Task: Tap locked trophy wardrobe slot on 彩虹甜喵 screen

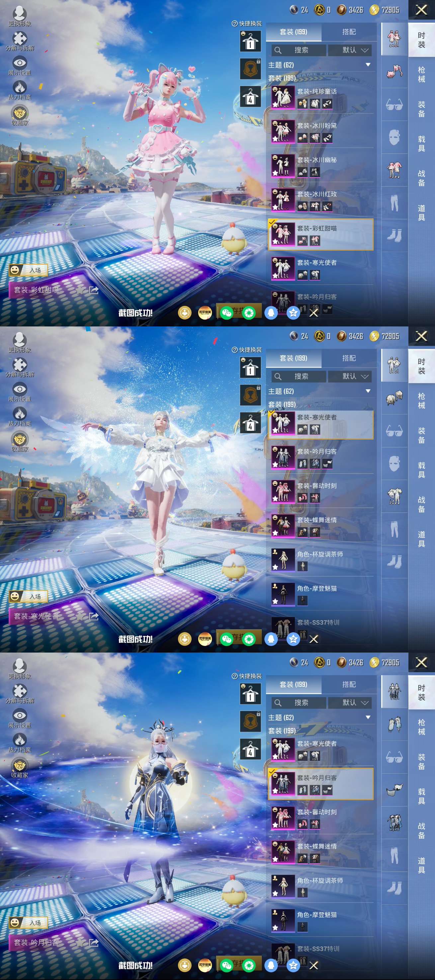Action: pyautogui.click(x=250, y=68)
